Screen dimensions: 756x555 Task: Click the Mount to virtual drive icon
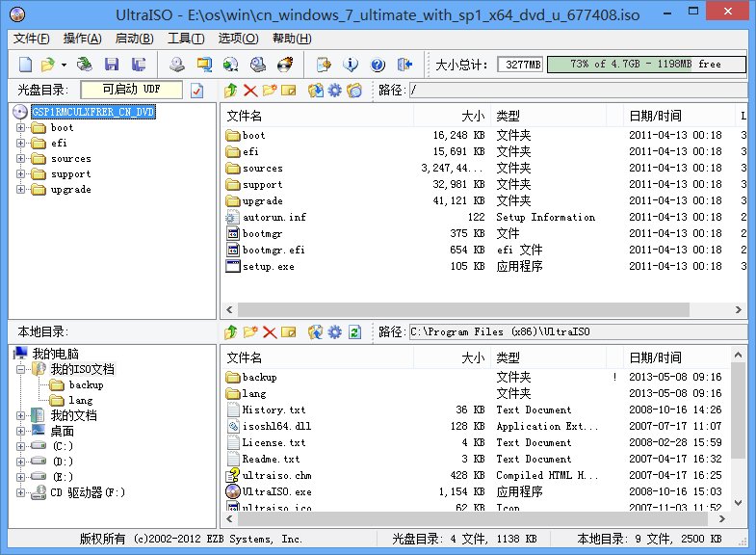[x=258, y=65]
